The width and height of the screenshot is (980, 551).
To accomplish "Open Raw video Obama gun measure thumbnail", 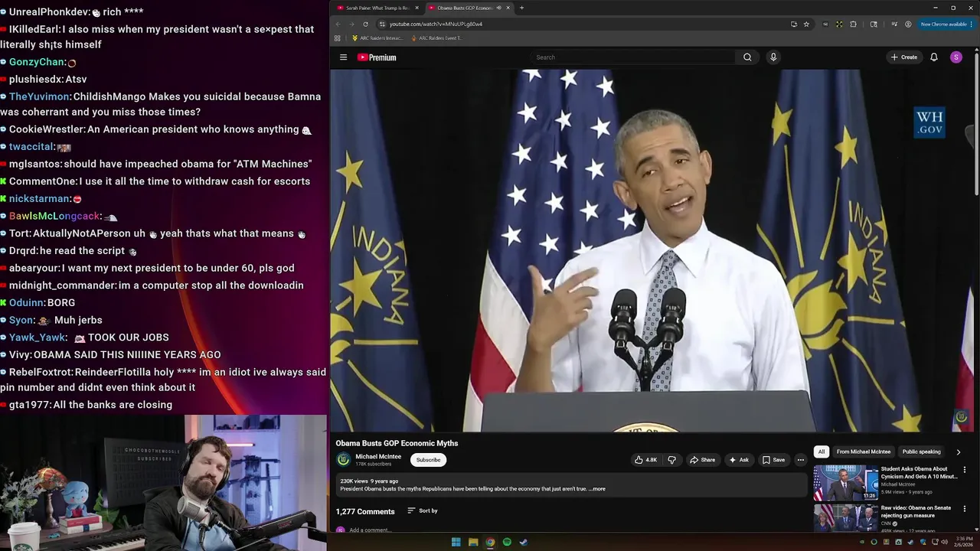I will pos(845,518).
